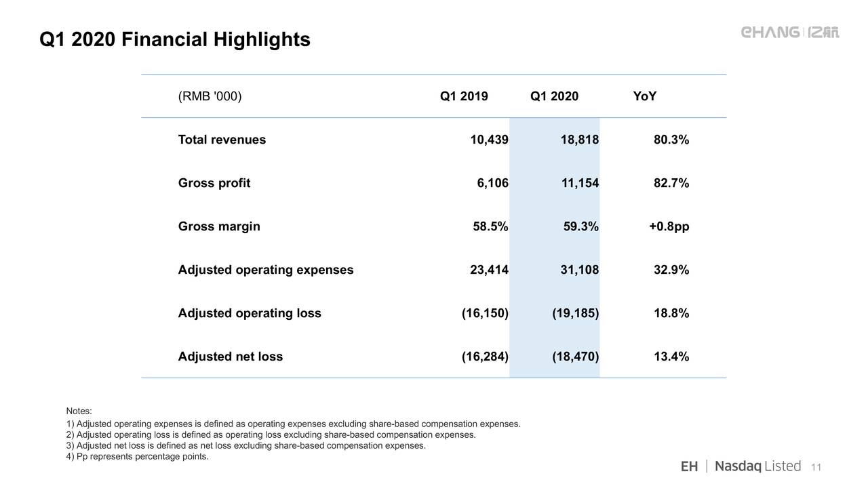Select the Adjusted operating expenses label

(x=265, y=270)
